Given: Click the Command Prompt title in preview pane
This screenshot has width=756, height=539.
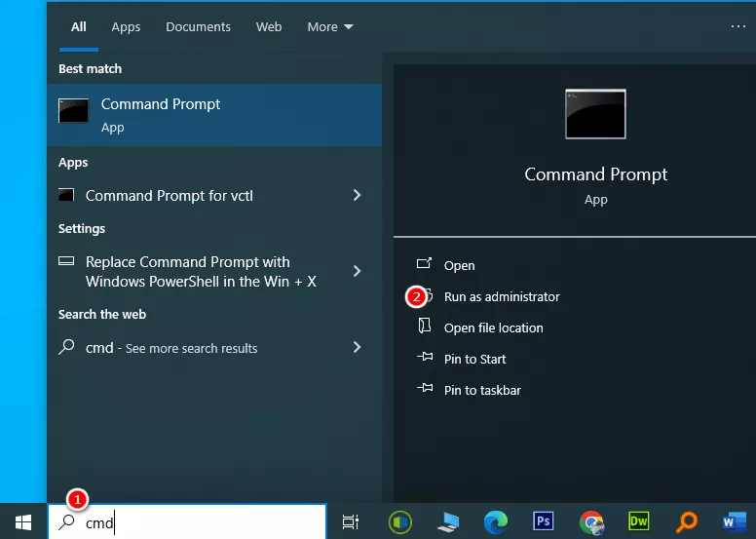Looking at the screenshot, I should coord(595,174).
